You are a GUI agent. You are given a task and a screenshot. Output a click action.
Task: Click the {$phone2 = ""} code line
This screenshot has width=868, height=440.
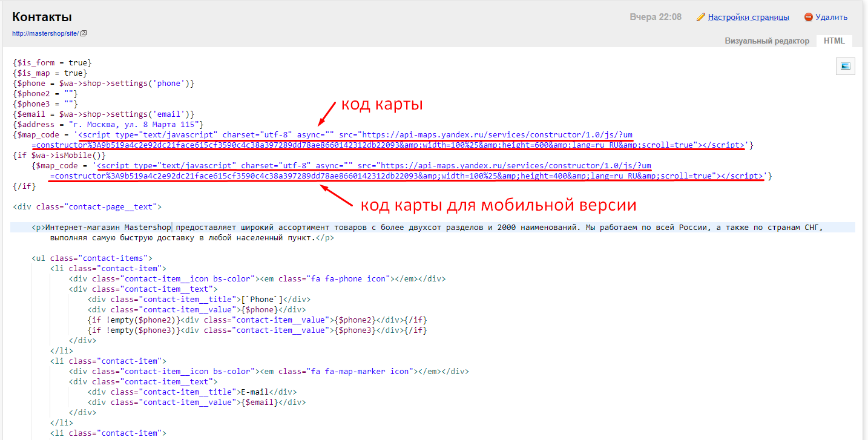click(45, 94)
